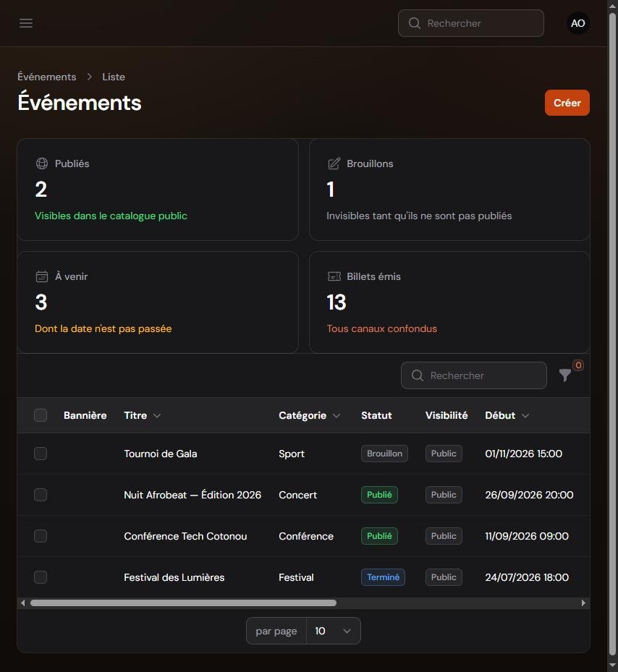The height and width of the screenshot is (672, 618).
Task: Click the Visibilité column header
Action: [446, 415]
